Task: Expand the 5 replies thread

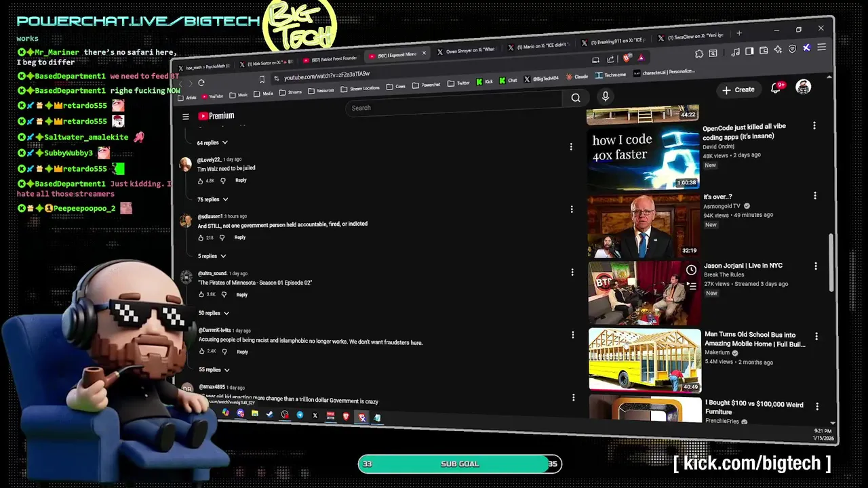Action: (x=212, y=256)
